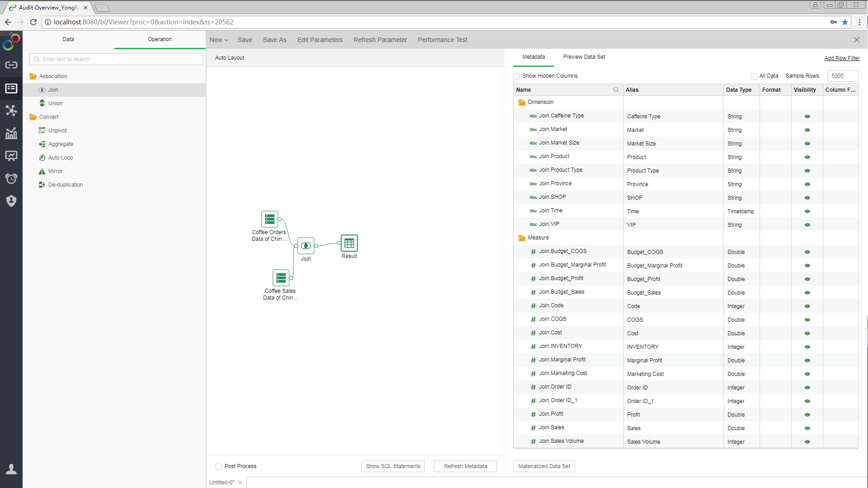The image size is (868, 488).
Task: Open the user profile sidebar icon
Action: pyautogui.click(x=11, y=469)
